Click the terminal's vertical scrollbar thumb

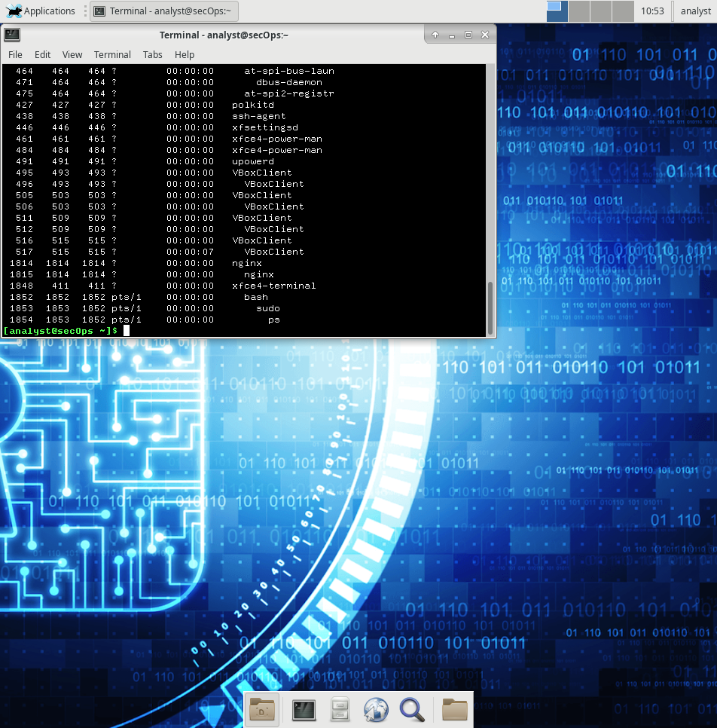(491, 307)
